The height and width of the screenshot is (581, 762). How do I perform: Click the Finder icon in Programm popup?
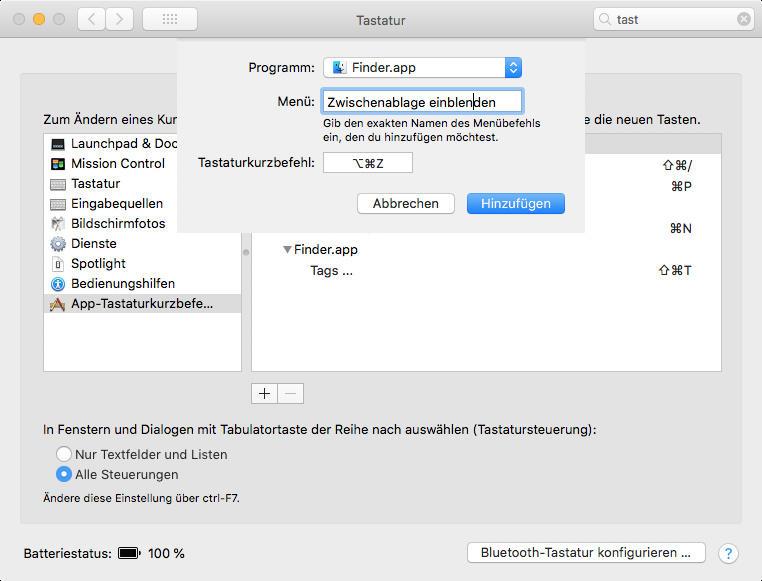(x=339, y=68)
